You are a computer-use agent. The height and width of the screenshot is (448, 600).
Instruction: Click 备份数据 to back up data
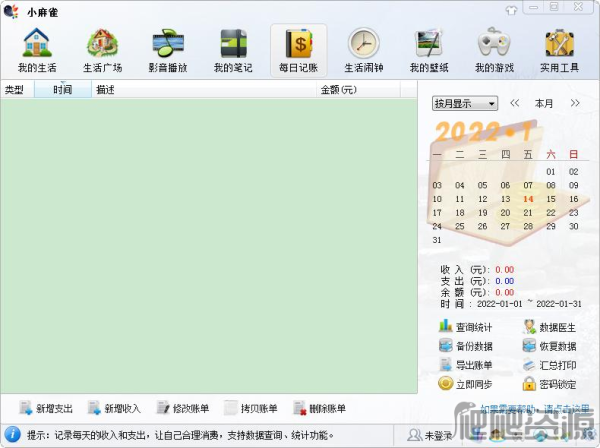[465, 346]
